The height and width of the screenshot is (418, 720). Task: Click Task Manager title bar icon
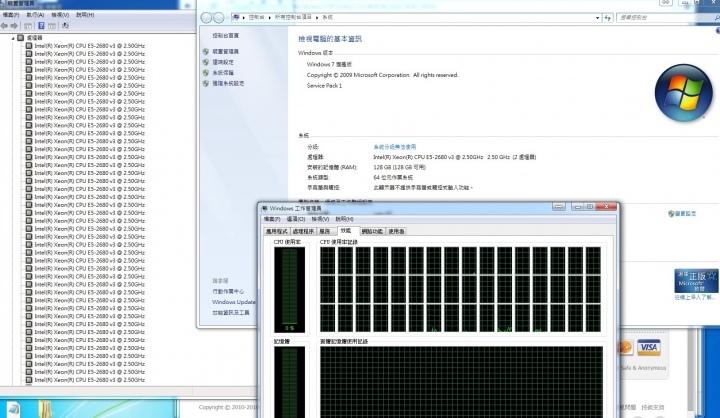(264, 209)
